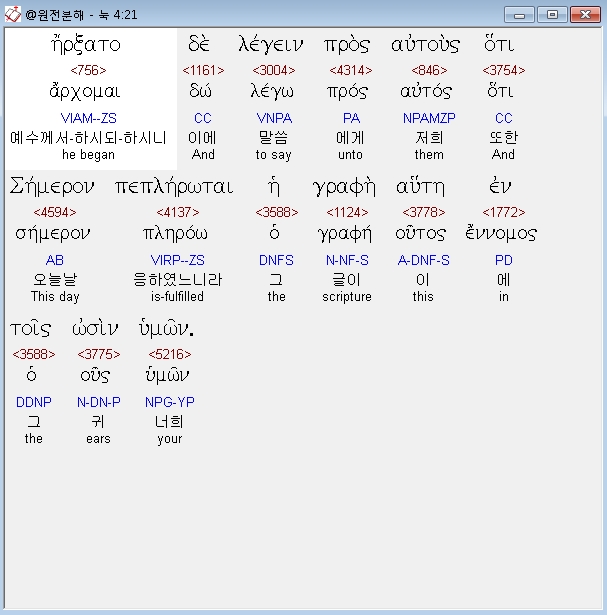Click the lemma πληρόω

click(x=175, y=234)
